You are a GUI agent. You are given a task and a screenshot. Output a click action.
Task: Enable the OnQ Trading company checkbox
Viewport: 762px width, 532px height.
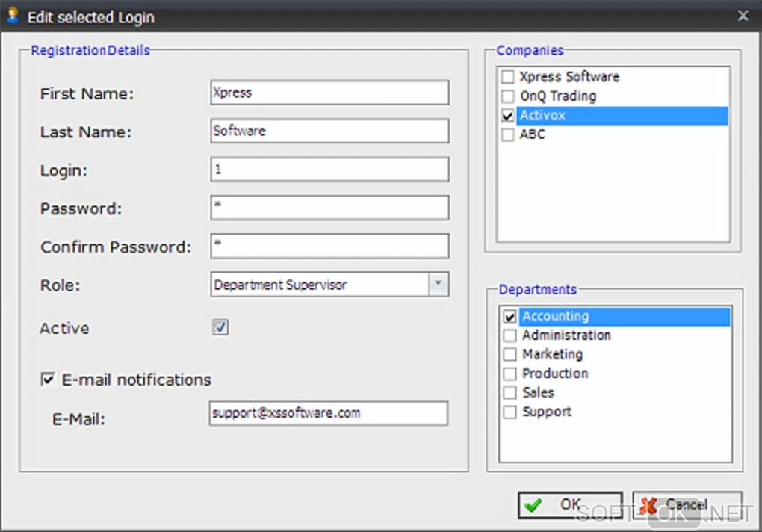tap(508, 96)
